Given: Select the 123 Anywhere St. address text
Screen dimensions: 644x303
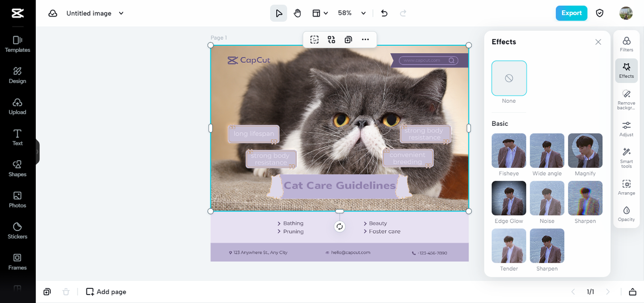Looking at the screenshot, I should pyautogui.click(x=261, y=253).
